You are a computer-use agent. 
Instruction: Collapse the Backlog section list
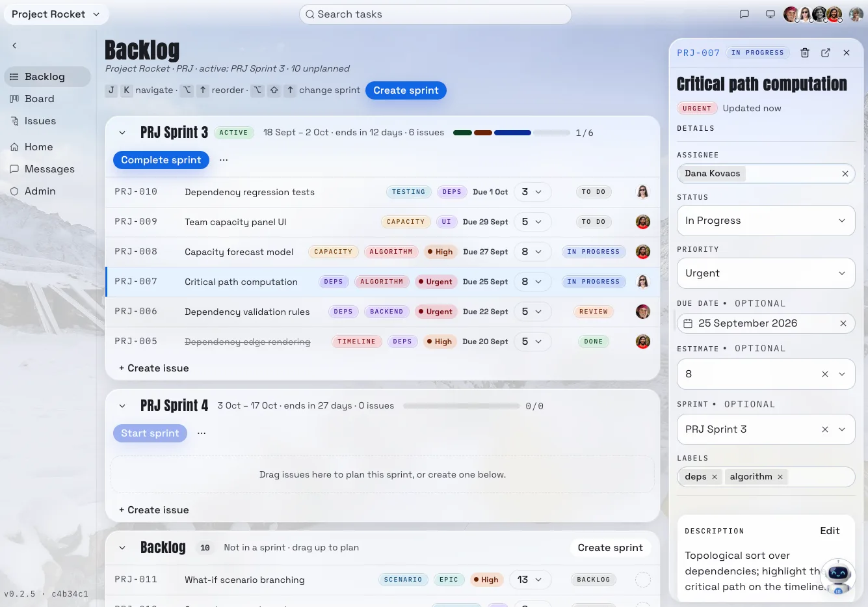[122, 548]
